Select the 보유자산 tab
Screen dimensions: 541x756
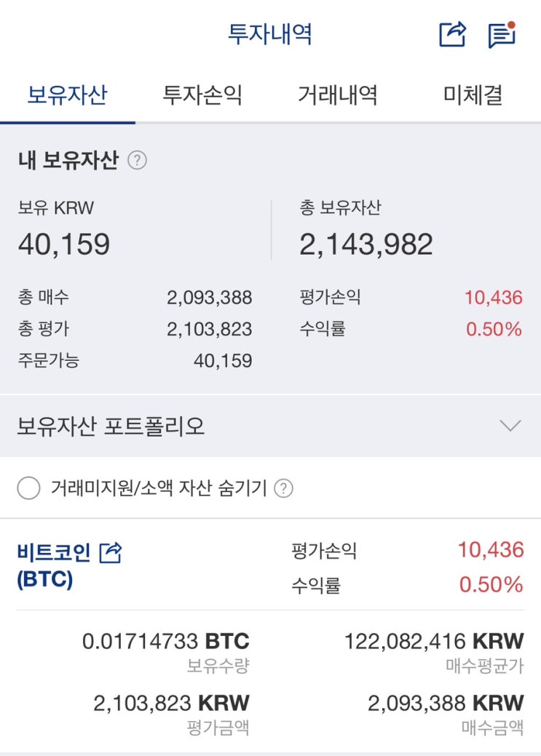67,95
